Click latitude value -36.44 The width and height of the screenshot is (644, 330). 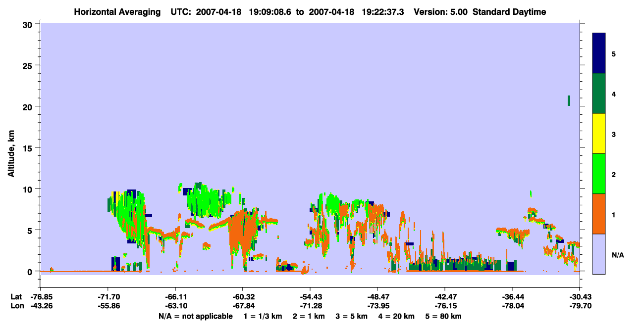512,296
